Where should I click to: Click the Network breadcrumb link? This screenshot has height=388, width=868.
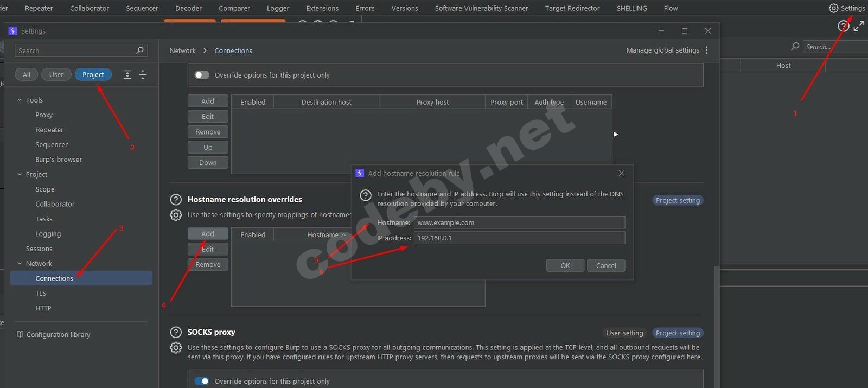coord(183,50)
